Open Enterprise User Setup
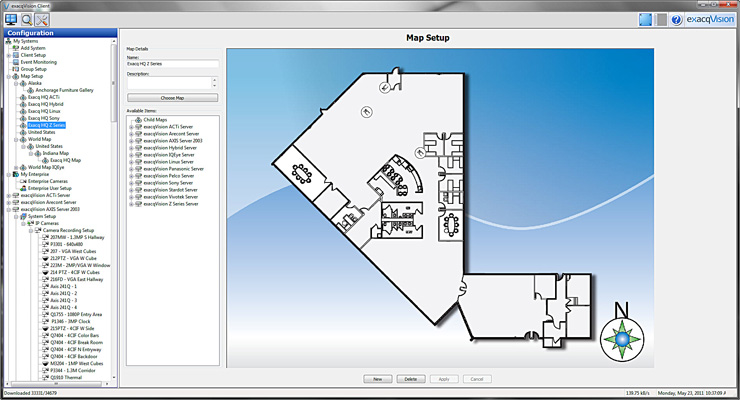 point(50,188)
